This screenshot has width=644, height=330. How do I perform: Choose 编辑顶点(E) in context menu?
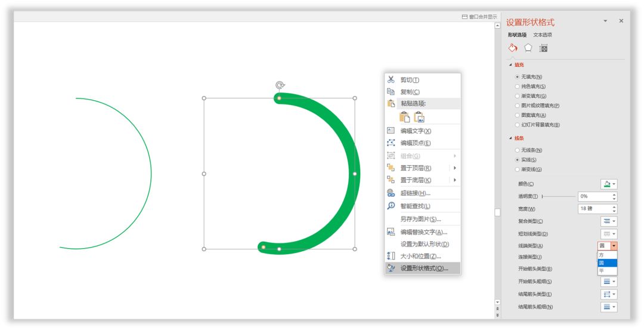click(x=423, y=143)
